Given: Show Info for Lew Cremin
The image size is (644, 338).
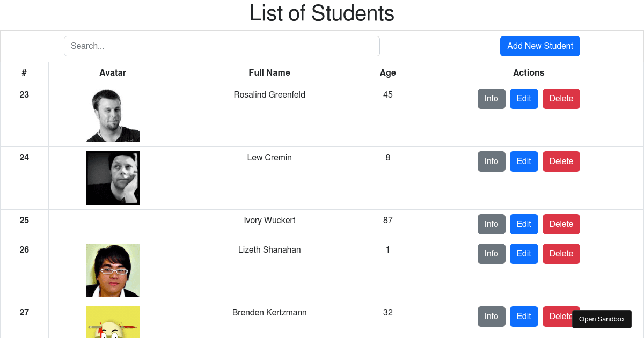Looking at the screenshot, I should coord(492,161).
